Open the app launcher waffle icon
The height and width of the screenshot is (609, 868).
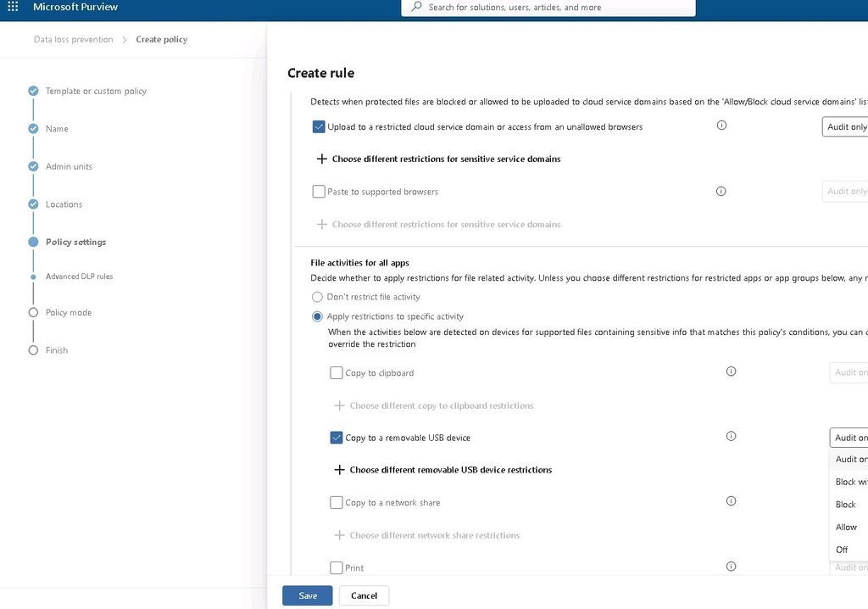tap(13, 7)
